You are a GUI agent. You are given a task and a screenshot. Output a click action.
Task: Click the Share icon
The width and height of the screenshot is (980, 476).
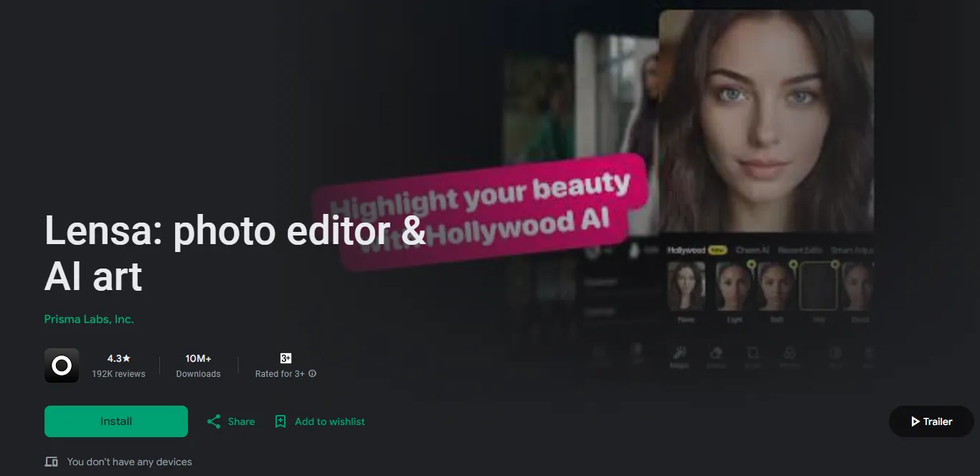(214, 421)
